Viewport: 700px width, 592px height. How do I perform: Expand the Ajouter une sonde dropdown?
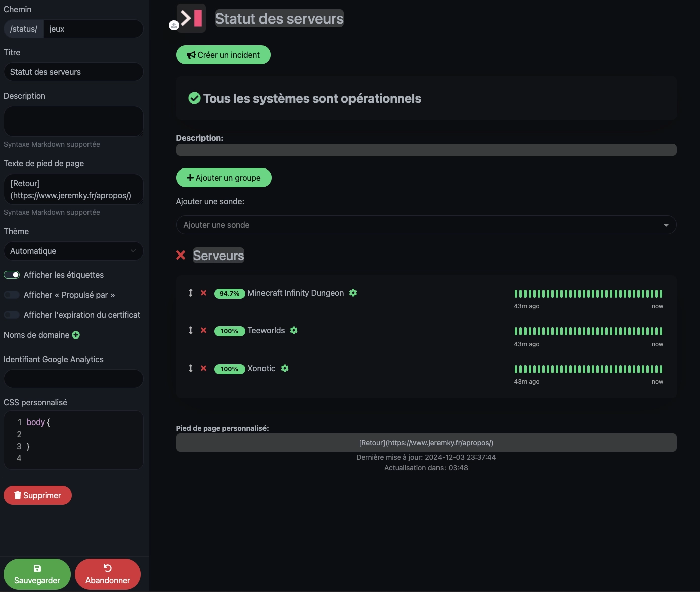[426, 225]
